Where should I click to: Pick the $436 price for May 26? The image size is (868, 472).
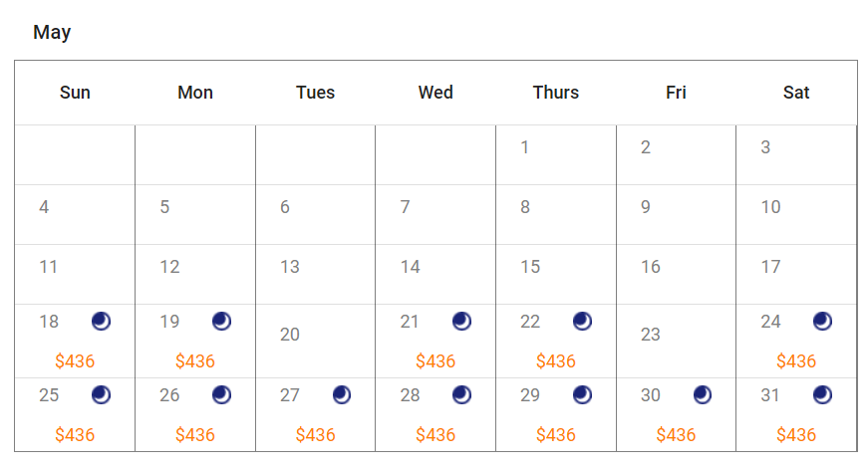pyautogui.click(x=195, y=434)
